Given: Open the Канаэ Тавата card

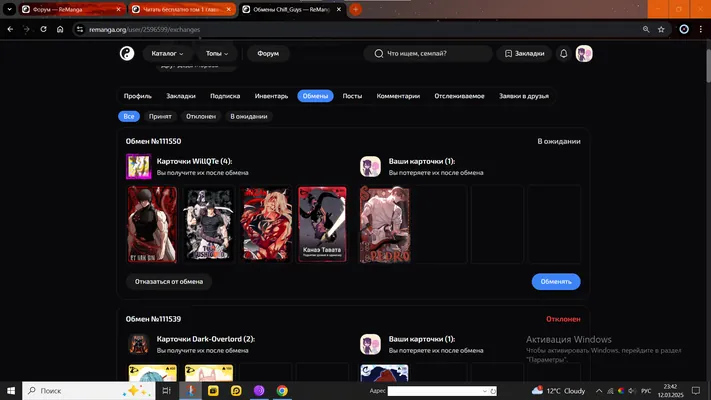Looking at the screenshot, I should click(x=322, y=224).
